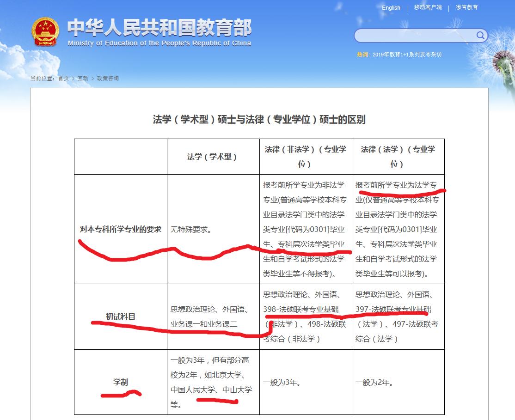The image size is (515, 420).
Task: Click the 初试科目 row label
Action: (120, 316)
